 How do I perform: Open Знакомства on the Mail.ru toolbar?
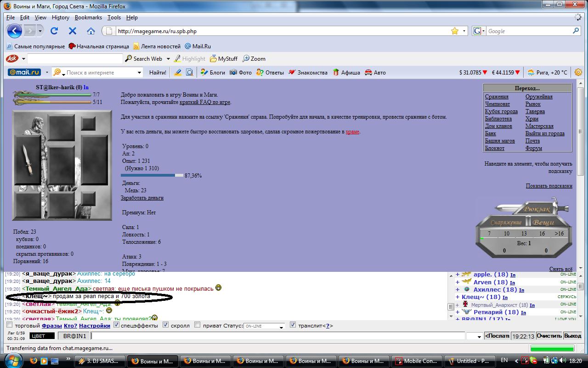coord(308,72)
